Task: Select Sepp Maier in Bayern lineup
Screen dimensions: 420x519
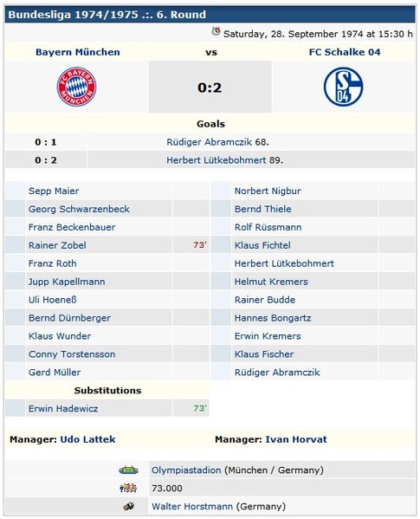Action: [54, 191]
